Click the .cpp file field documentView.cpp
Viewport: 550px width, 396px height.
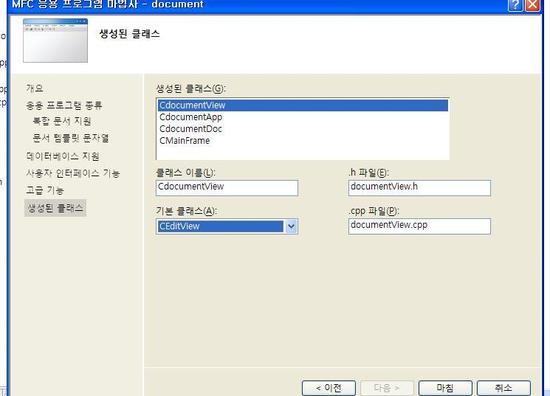click(x=419, y=226)
